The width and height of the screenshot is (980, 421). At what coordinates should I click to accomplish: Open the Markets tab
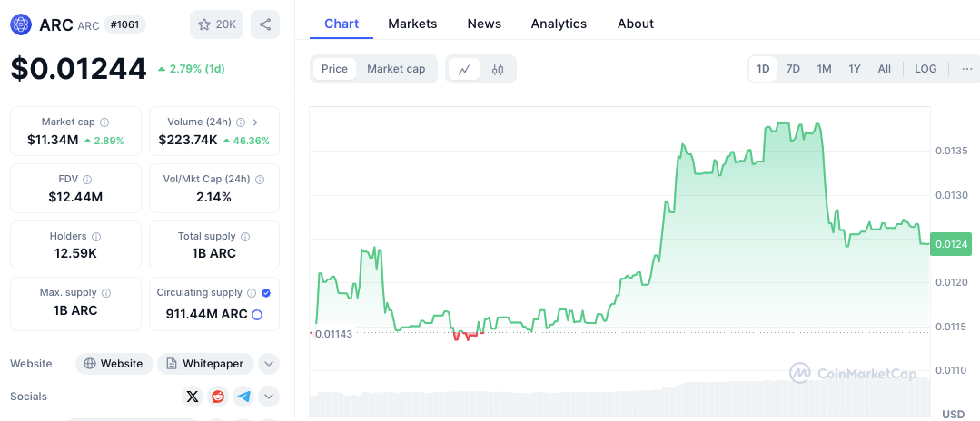point(412,24)
